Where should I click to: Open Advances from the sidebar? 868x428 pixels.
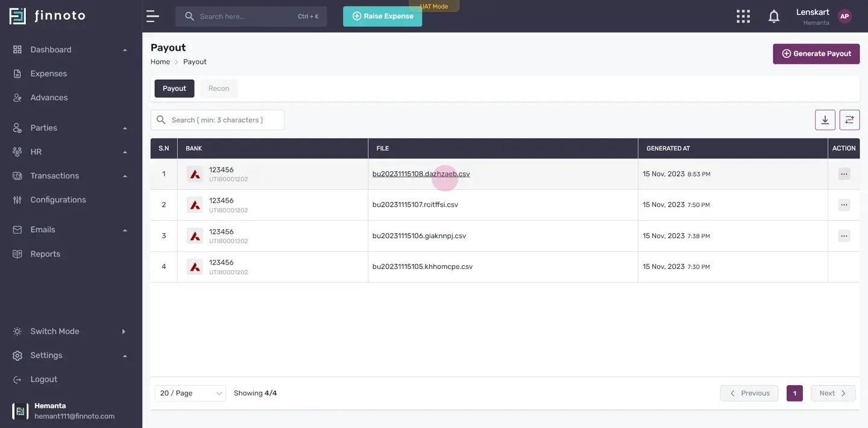tap(49, 98)
